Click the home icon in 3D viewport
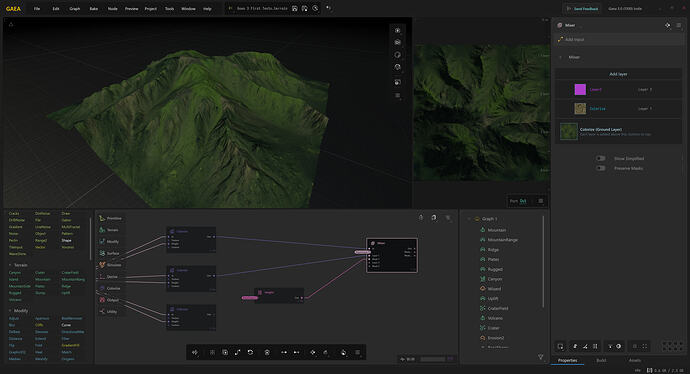 click(11, 24)
